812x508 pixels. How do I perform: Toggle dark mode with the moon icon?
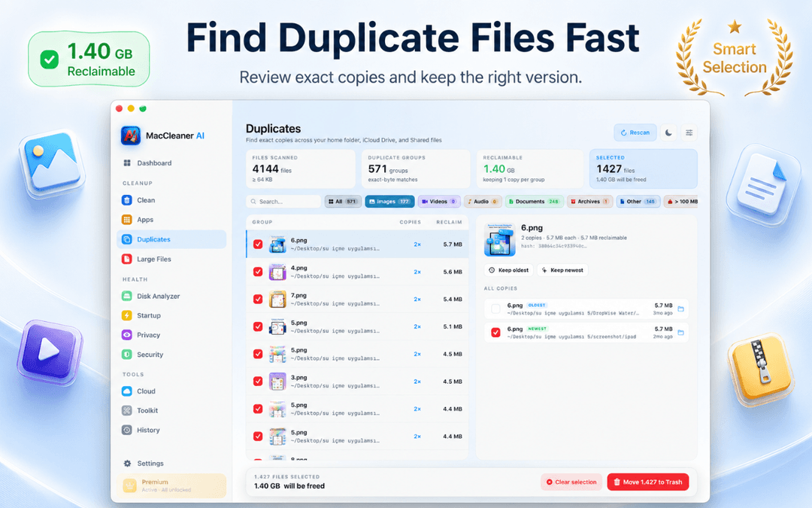point(668,132)
